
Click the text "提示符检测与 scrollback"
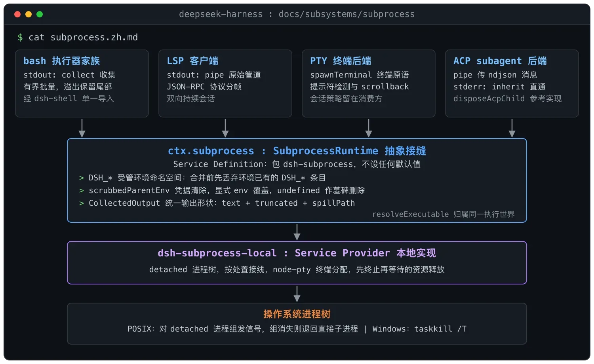click(360, 87)
